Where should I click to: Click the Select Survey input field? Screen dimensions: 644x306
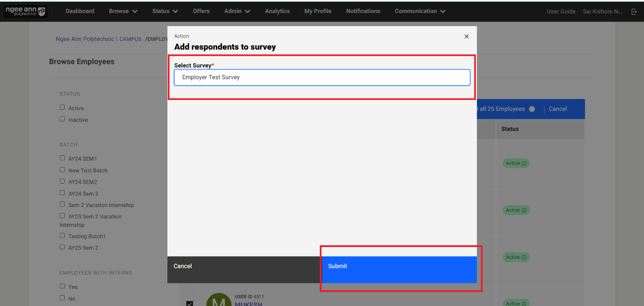(322, 77)
